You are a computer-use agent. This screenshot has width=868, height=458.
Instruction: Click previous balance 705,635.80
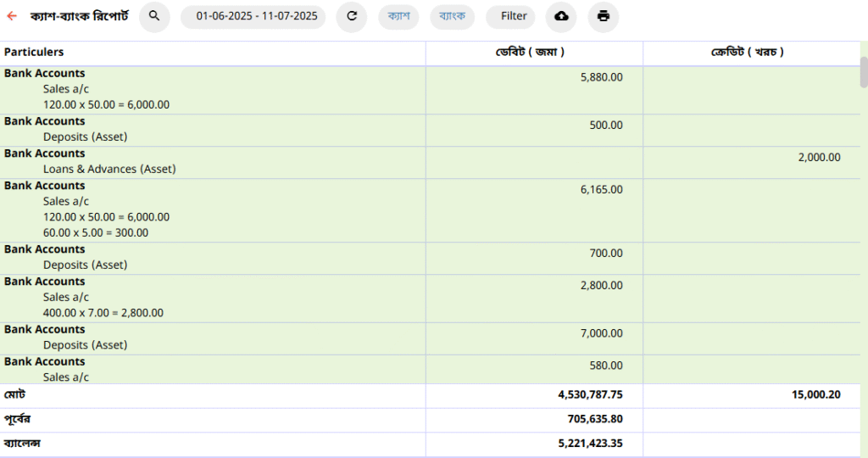tap(594, 419)
